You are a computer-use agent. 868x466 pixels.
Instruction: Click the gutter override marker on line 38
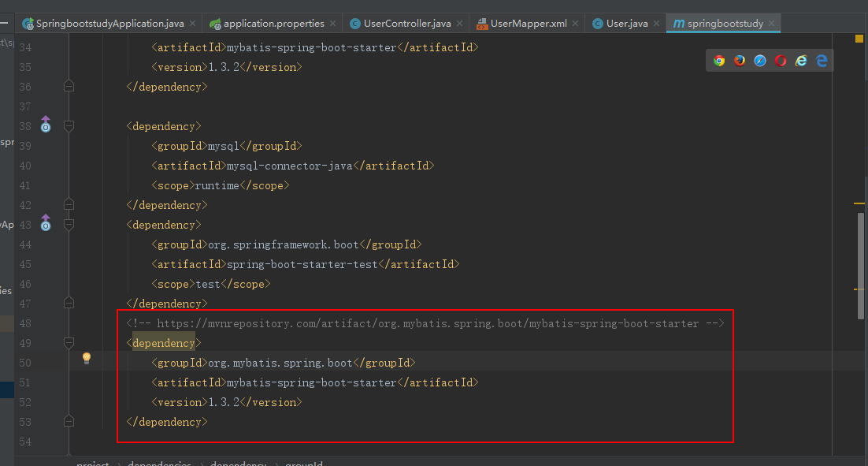(x=46, y=124)
